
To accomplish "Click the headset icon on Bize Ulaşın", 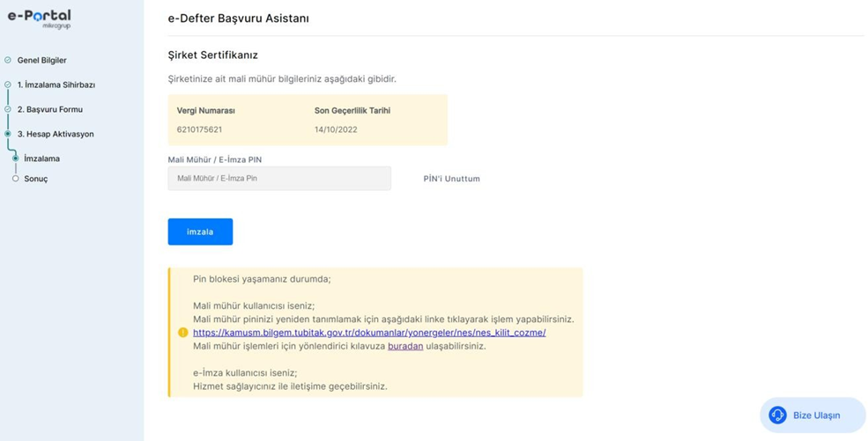I will tap(777, 415).
